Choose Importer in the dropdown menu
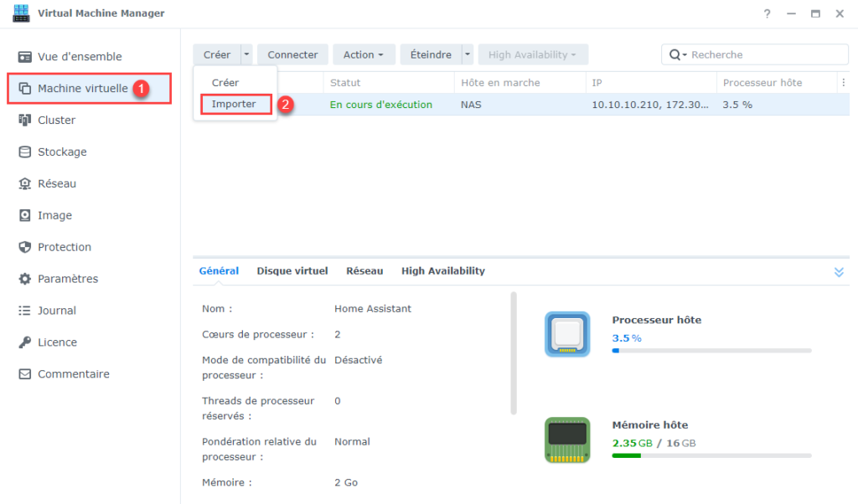This screenshot has width=858, height=504. coord(235,104)
